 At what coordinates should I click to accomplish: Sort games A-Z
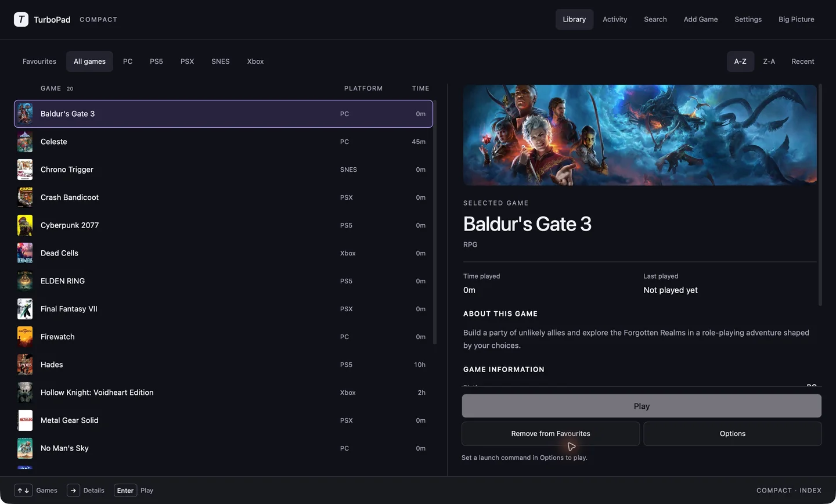(740, 62)
